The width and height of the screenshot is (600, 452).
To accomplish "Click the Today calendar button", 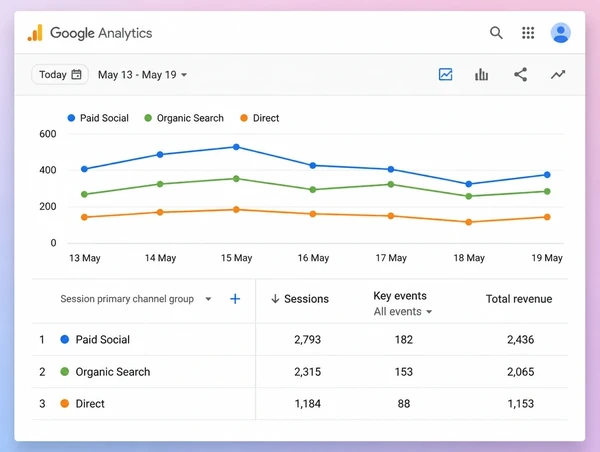I will 60,74.
